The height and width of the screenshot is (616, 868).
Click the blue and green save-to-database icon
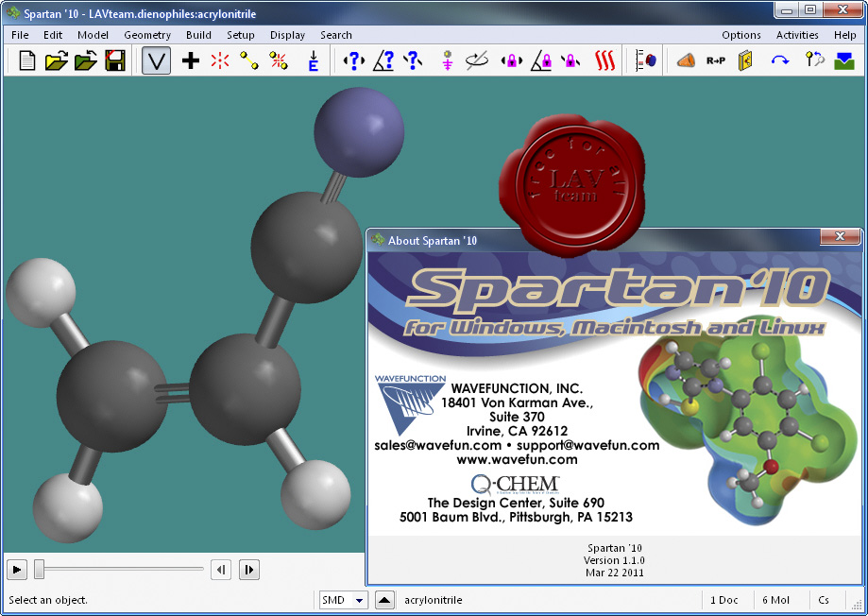tap(844, 60)
